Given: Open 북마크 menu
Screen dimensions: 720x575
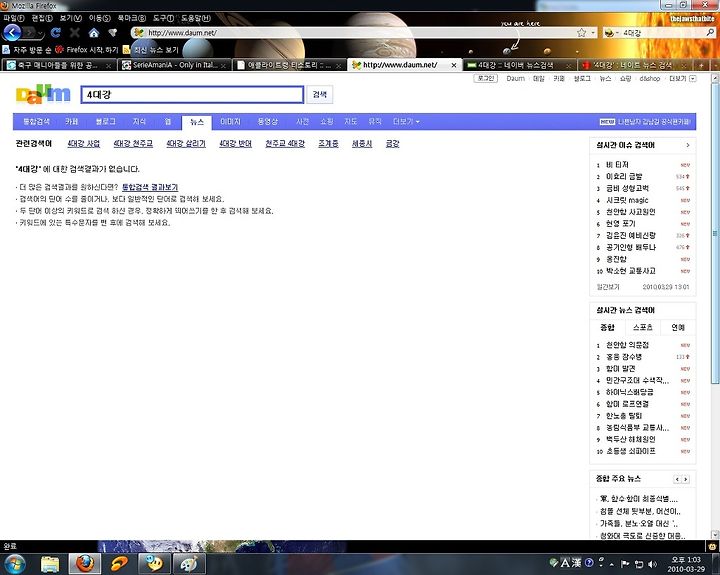Looking at the screenshot, I should [131, 18].
